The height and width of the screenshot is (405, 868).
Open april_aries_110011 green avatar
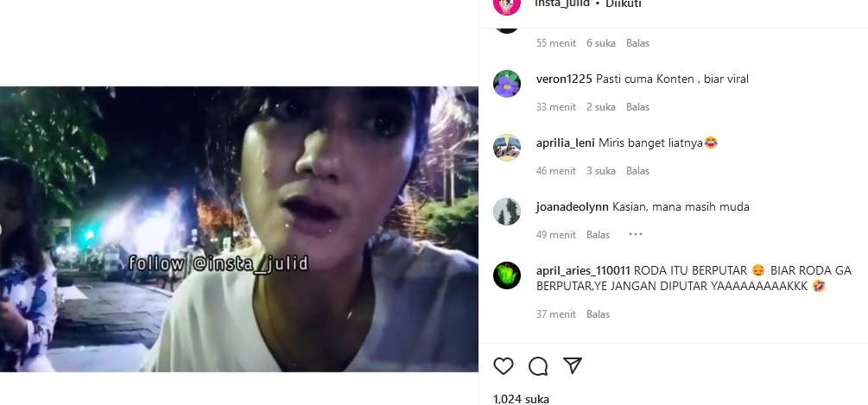(x=506, y=275)
